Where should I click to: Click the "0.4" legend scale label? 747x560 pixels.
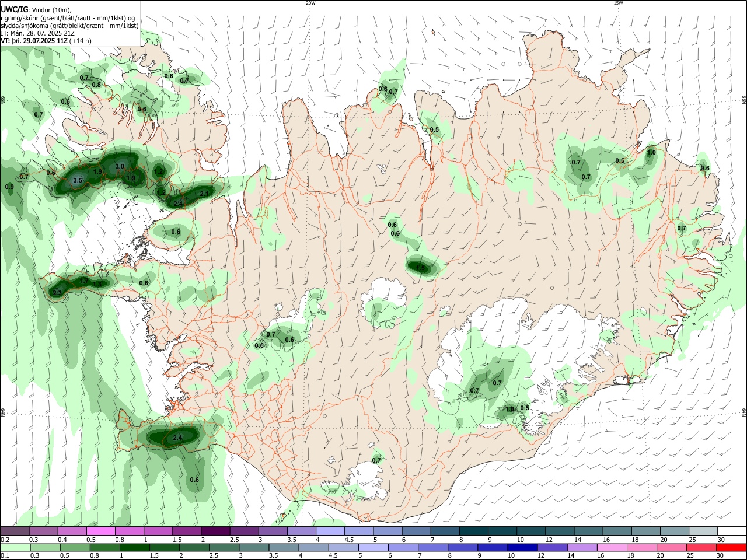62,540
